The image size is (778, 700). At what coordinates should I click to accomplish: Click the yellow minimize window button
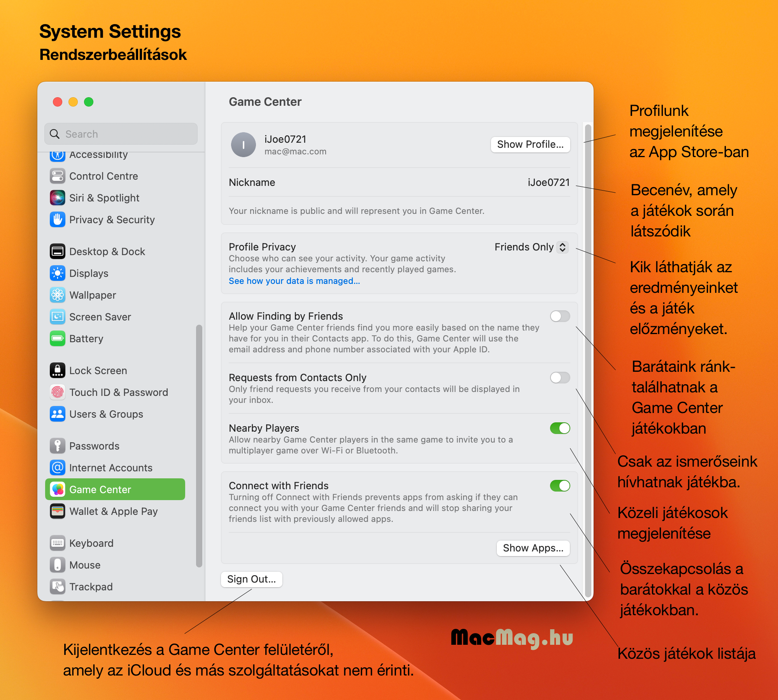[73, 102]
